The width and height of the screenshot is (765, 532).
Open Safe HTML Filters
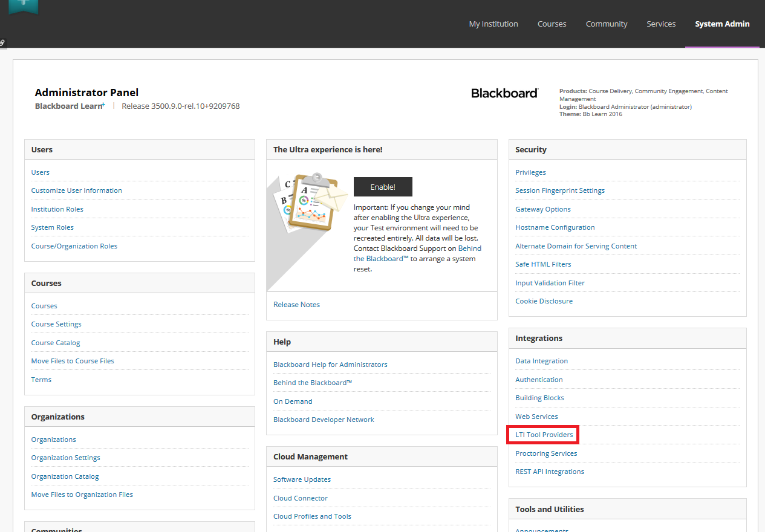(543, 264)
